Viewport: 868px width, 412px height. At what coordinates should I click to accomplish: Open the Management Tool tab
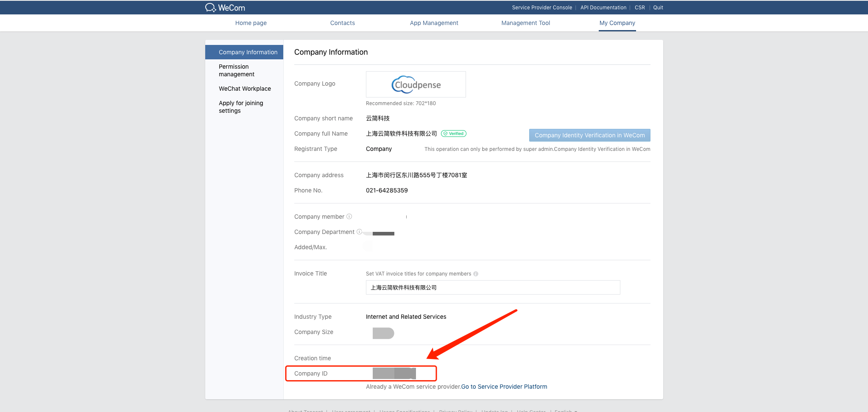[526, 23]
